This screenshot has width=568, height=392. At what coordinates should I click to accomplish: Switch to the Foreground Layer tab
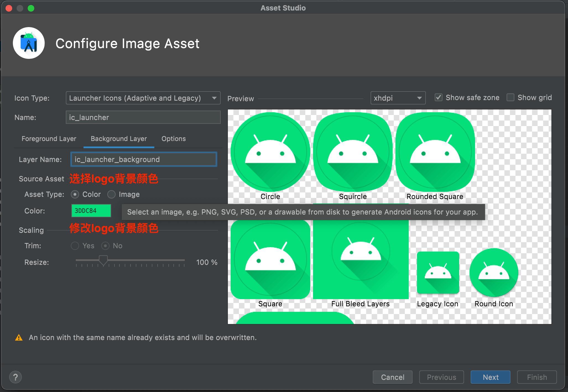[49, 139]
